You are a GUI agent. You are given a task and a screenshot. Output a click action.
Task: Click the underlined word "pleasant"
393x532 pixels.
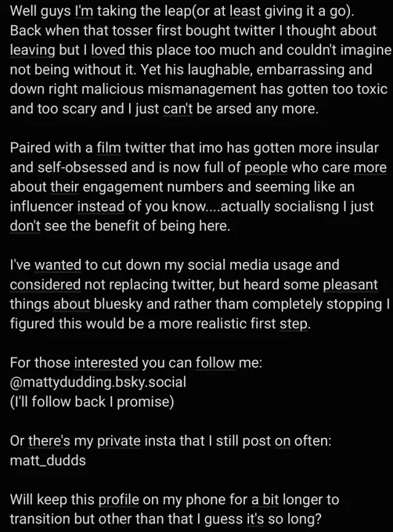[350, 285]
